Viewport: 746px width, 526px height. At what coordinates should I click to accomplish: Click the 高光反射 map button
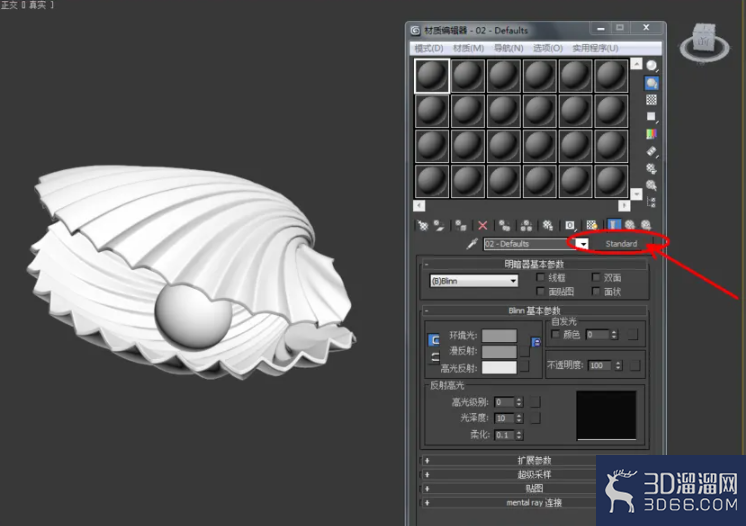click(525, 366)
